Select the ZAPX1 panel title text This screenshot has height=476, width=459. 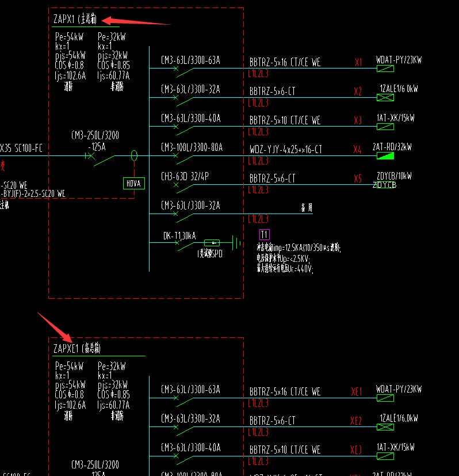[x=75, y=19]
